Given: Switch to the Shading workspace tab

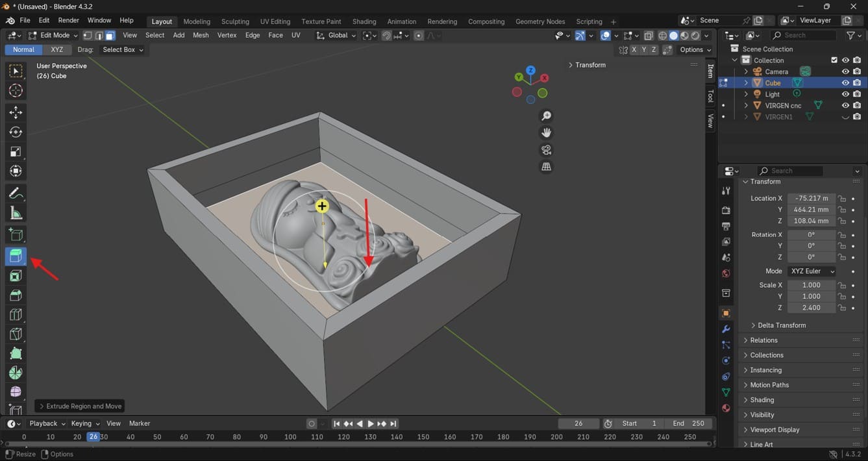Looking at the screenshot, I should tap(364, 21).
